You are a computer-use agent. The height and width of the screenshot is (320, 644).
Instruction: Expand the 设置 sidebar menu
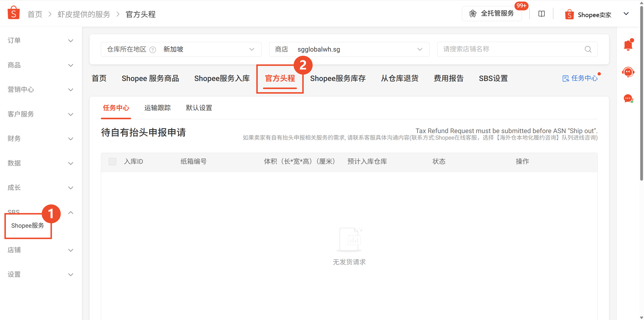point(41,274)
